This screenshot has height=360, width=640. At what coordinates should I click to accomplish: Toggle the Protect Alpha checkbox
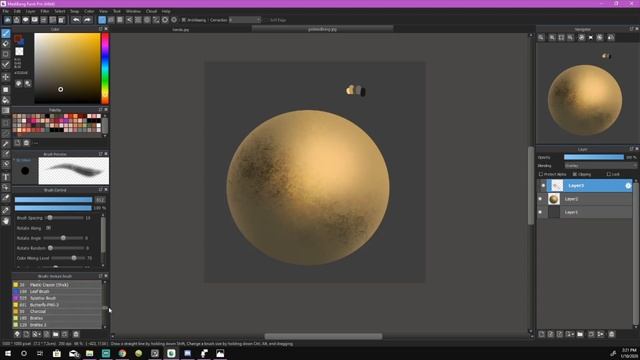click(541, 174)
